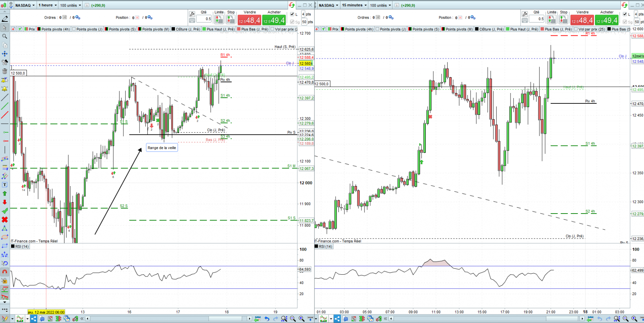Toggle the L checkbox in right chart order panel
The width and height of the screenshot is (644, 323).
tap(625, 14)
